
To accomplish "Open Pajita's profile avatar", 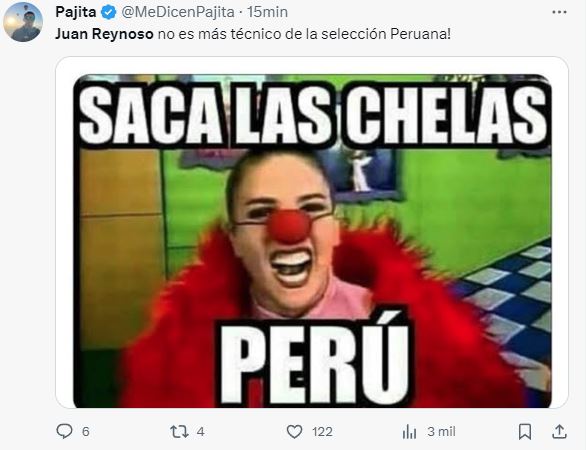I will click(23, 22).
